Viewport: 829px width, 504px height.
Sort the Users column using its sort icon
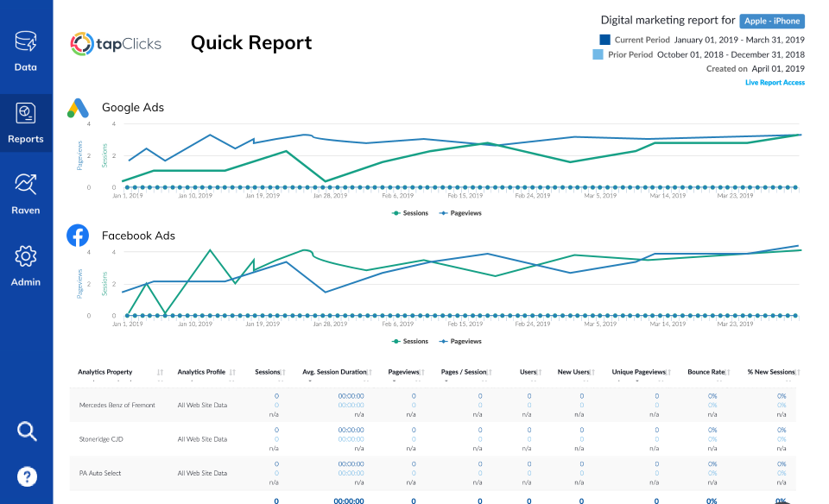tap(540, 371)
